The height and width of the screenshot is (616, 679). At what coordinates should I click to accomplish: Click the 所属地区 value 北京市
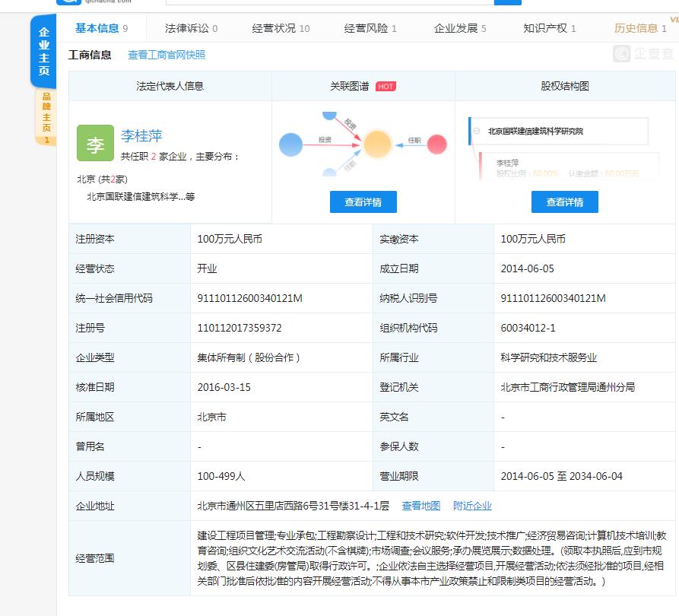point(211,417)
